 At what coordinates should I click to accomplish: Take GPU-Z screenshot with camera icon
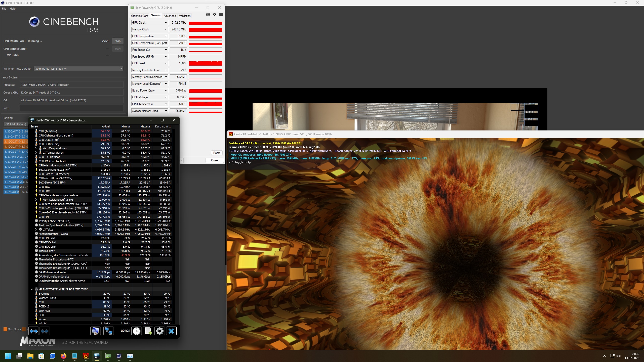click(x=208, y=15)
